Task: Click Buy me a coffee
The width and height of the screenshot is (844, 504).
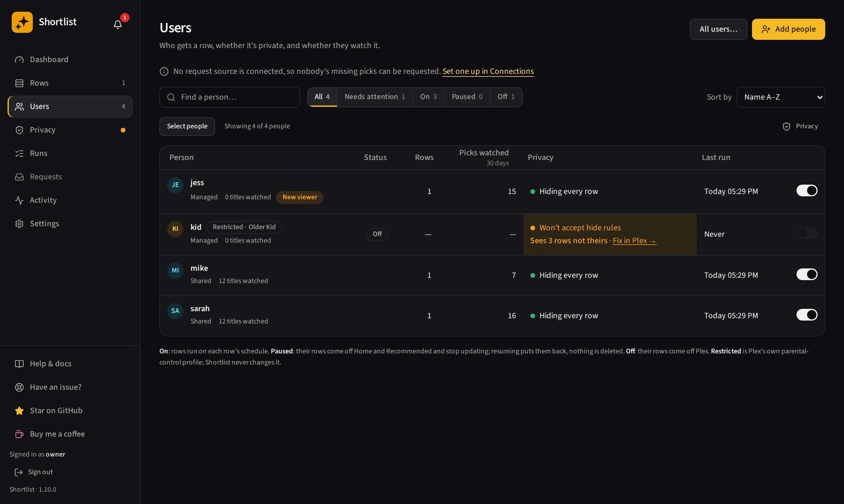Action: tap(70, 434)
